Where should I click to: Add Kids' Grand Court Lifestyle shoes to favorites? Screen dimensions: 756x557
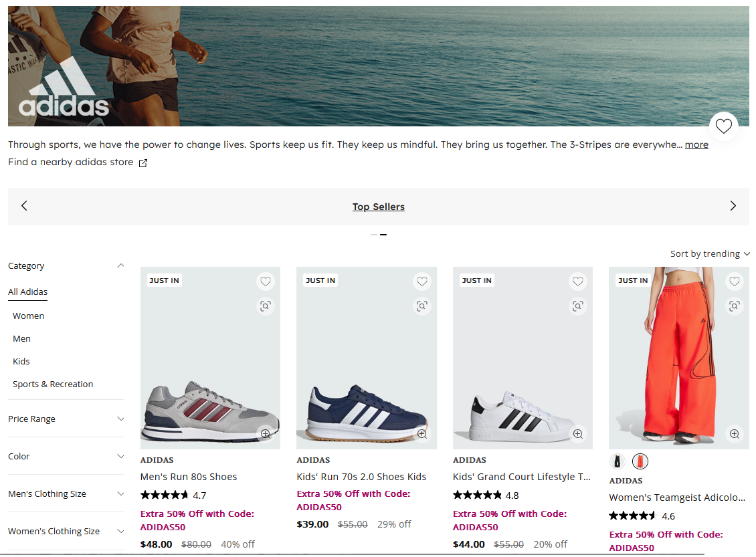[578, 281]
